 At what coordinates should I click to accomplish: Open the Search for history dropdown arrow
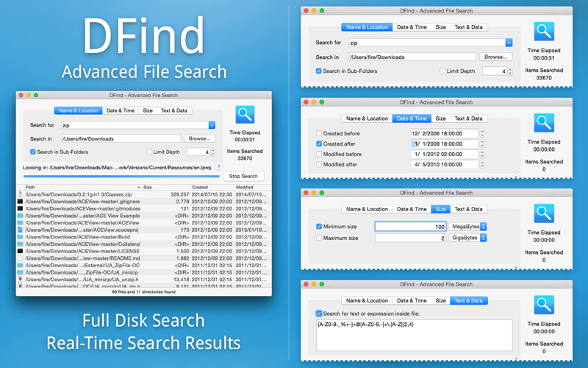[x=212, y=125]
